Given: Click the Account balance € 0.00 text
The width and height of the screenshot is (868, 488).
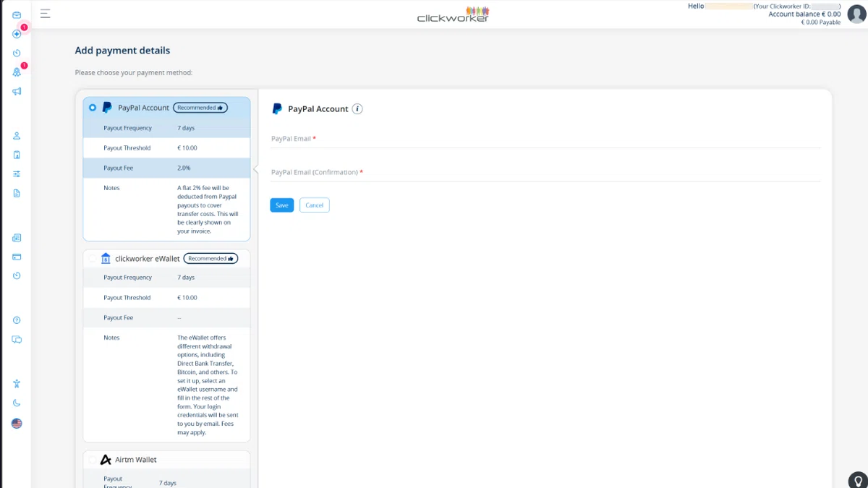Looking at the screenshot, I should (804, 14).
